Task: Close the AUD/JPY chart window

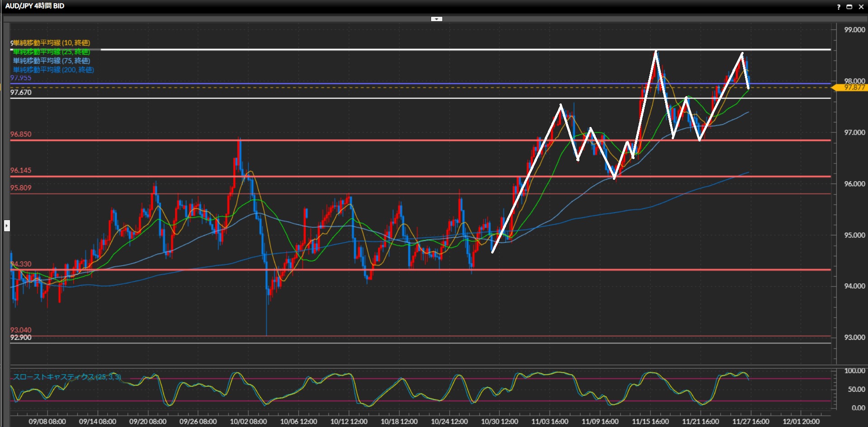Action: (x=861, y=7)
